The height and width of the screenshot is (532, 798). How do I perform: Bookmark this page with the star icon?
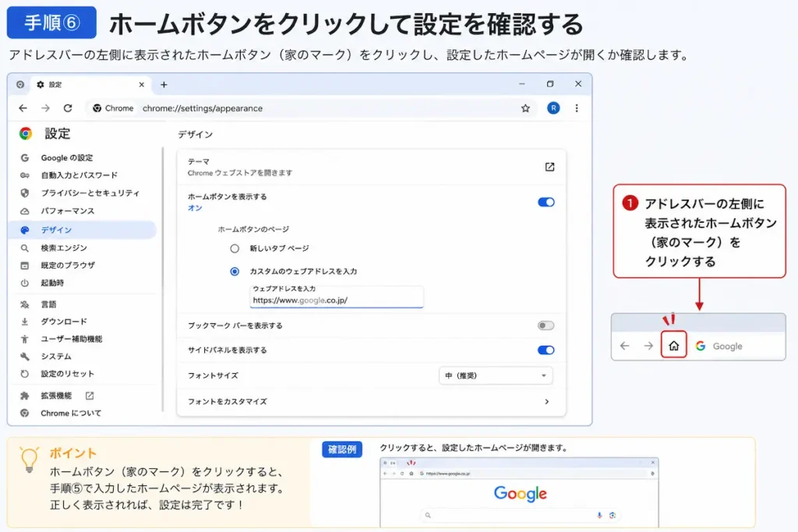click(525, 108)
